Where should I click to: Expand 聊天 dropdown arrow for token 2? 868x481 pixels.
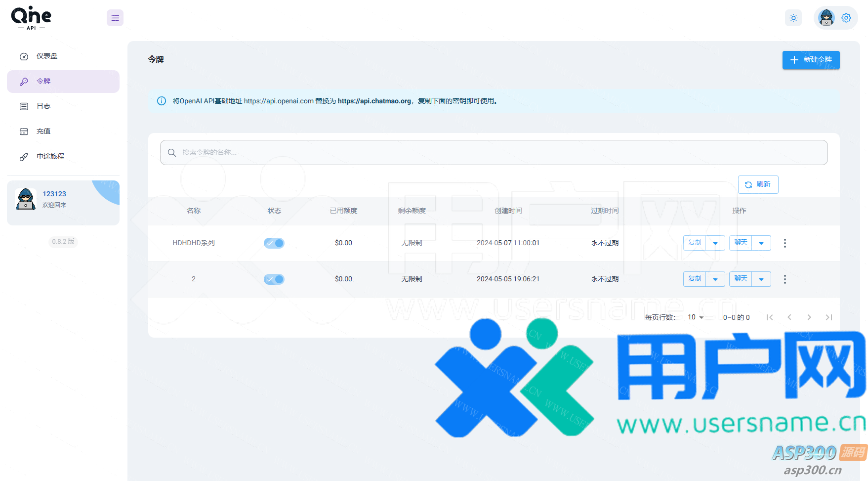[761, 279]
